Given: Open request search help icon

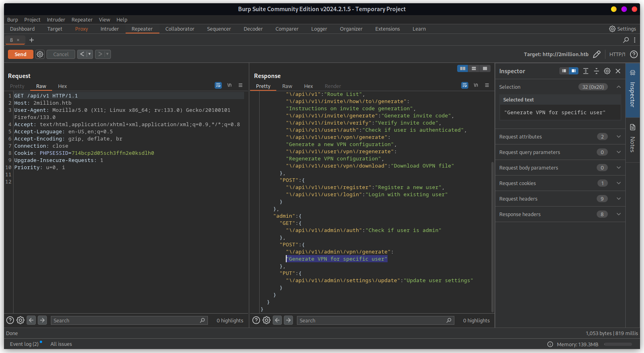Looking at the screenshot, I should point(10,320).
